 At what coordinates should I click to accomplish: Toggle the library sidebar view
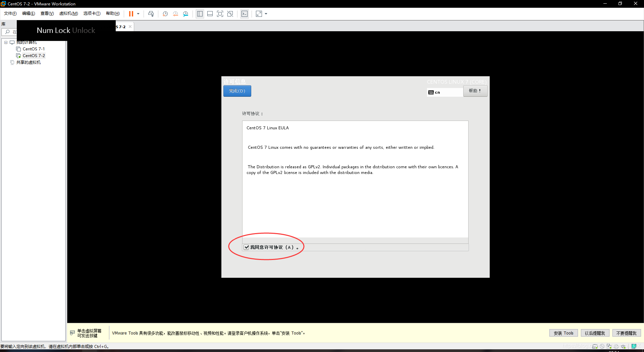tap(200, 14)
